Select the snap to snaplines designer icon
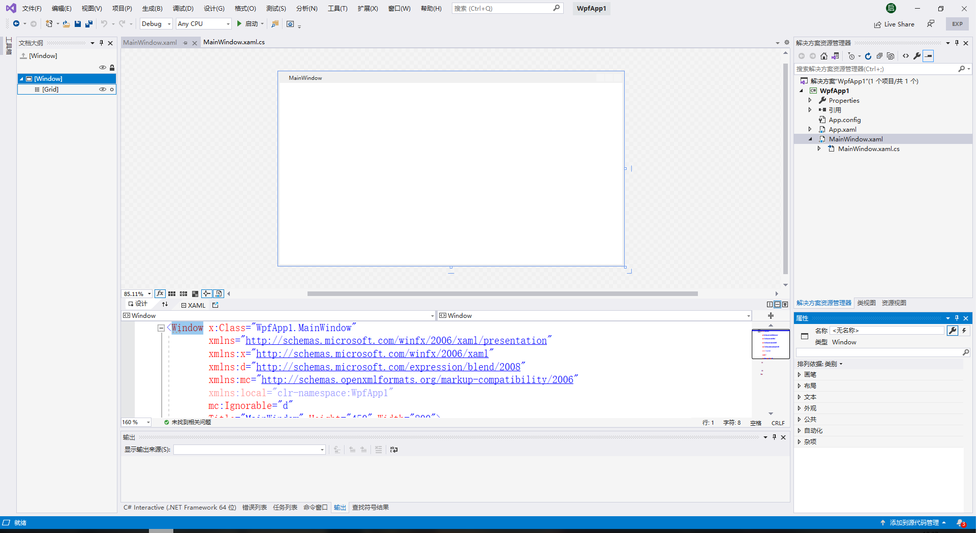Image resolution: width=980 pixels, height=533 pixels. coord(207,293)
